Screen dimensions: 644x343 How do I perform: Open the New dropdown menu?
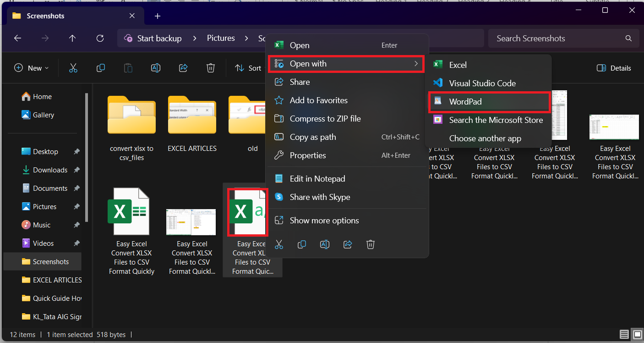pos(31,68)
